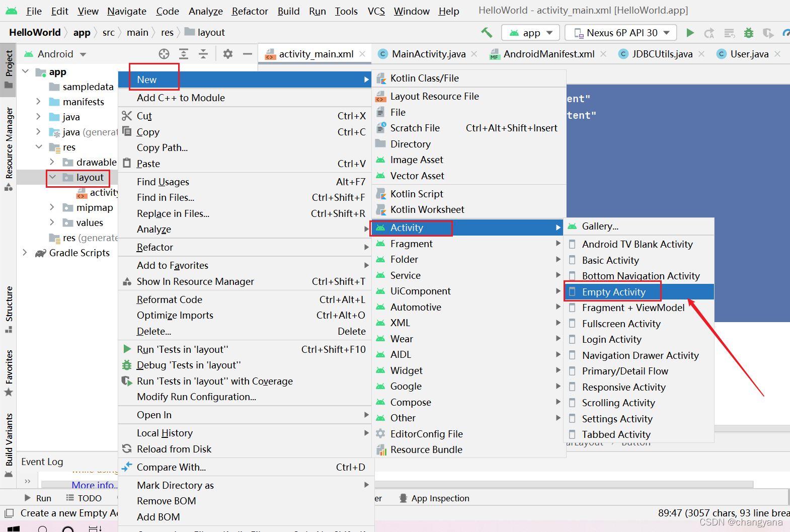Open the Nexus 6P API 30 device dropdown

pos(620,33)
